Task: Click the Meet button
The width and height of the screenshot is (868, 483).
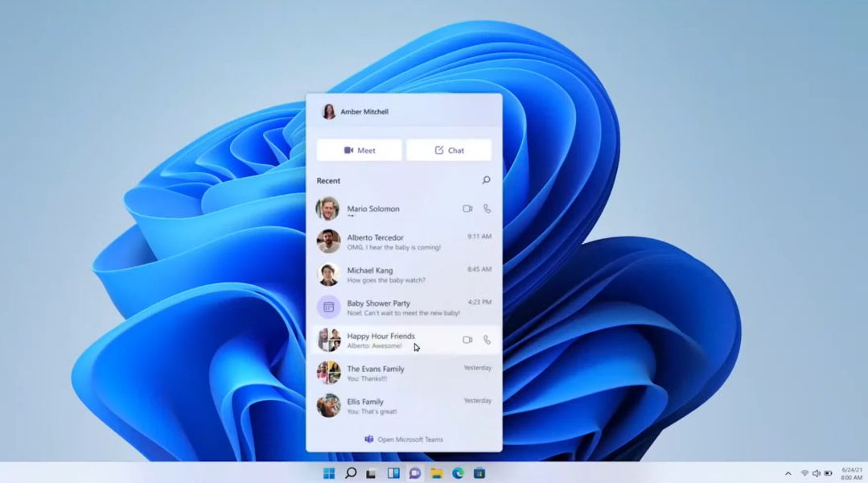Action: 359,150
